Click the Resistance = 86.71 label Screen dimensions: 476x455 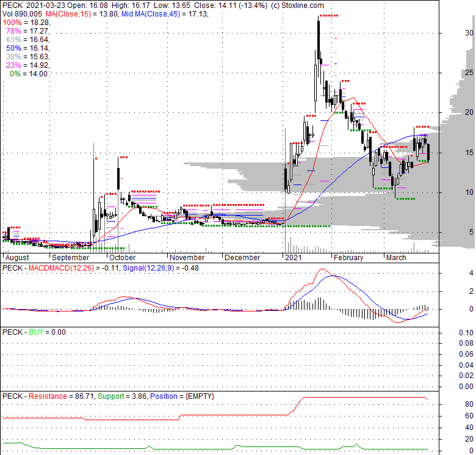62,396
